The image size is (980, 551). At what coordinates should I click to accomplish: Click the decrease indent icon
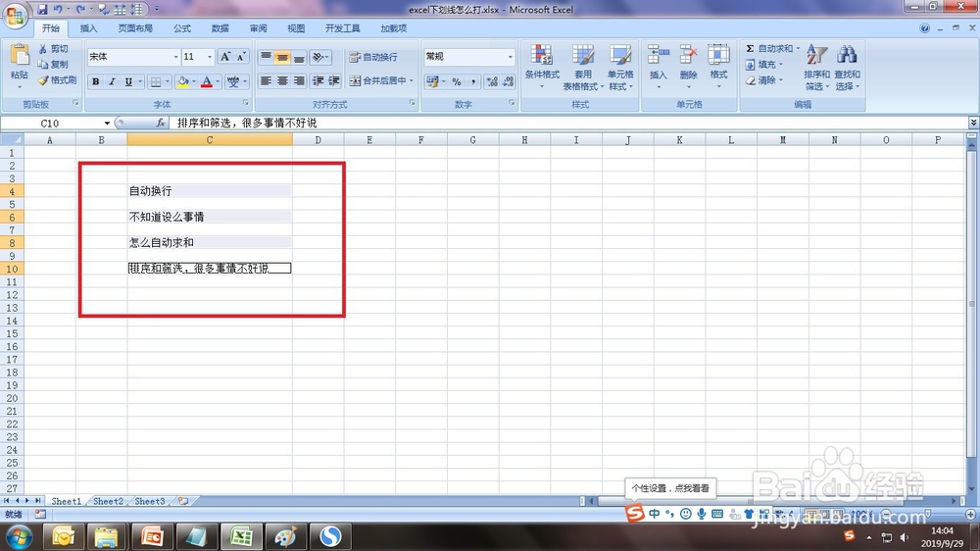318,80
